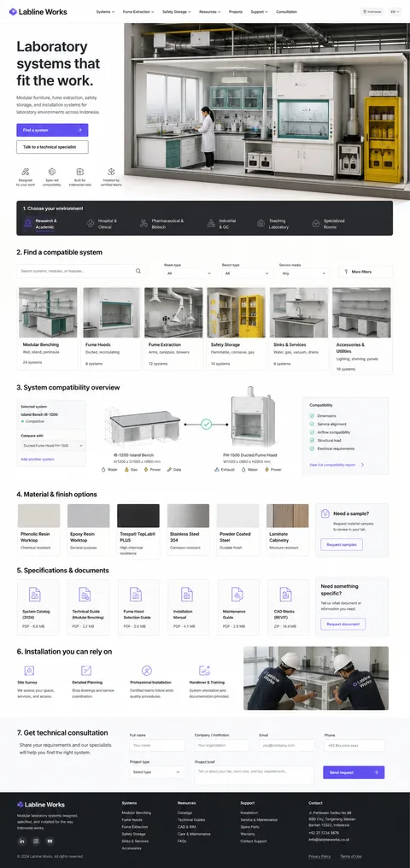Click the Handover & Training icon

204,671
